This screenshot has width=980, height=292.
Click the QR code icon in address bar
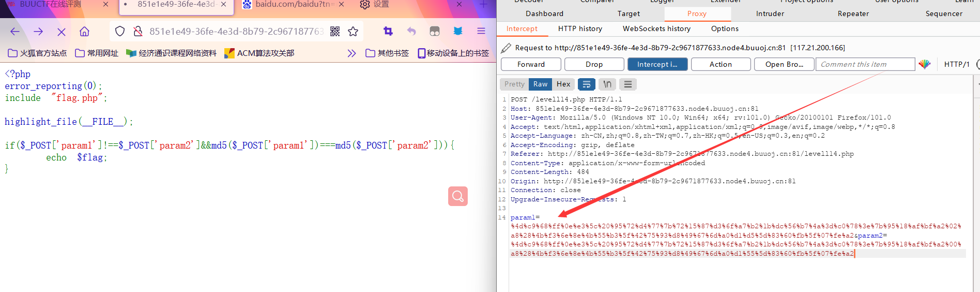(335, 32)
